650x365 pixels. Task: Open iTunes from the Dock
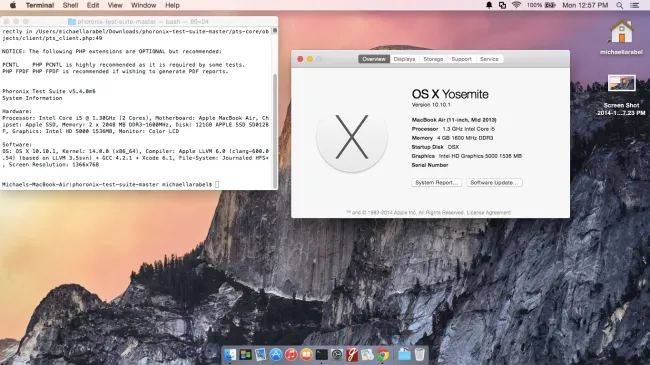pyautogui.click(x=291, y=355)
